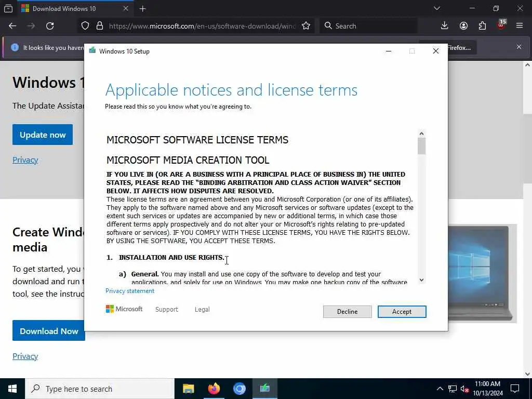Open the Support link in Setup
The height and width of the screenshot is (399, 532).
click(x=167, y=310)
